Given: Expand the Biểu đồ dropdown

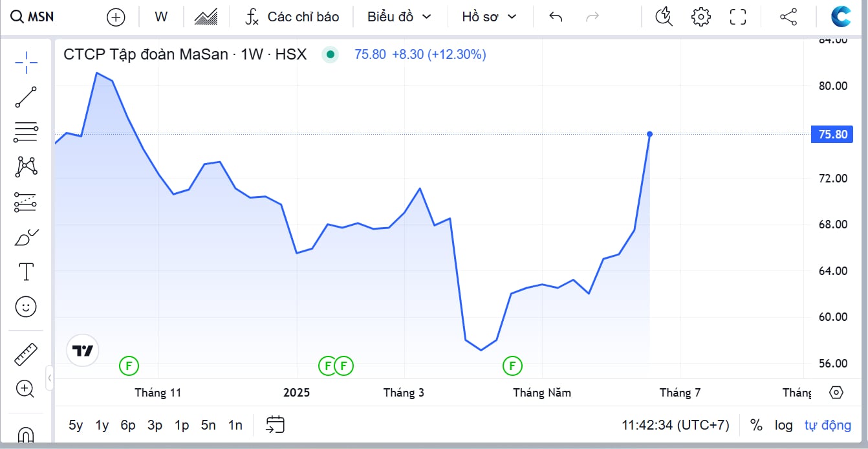Looking at the screenshot, I should pyautogui.click(x=399, y=17).
